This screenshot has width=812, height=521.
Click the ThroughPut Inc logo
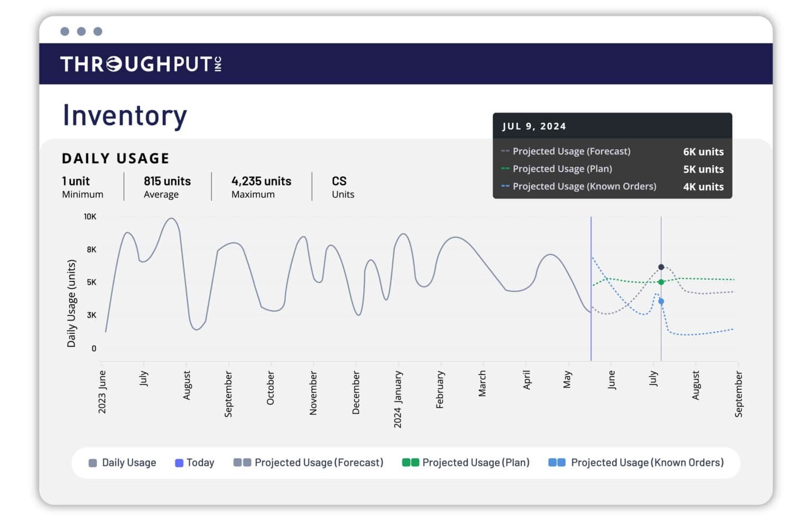141,64
